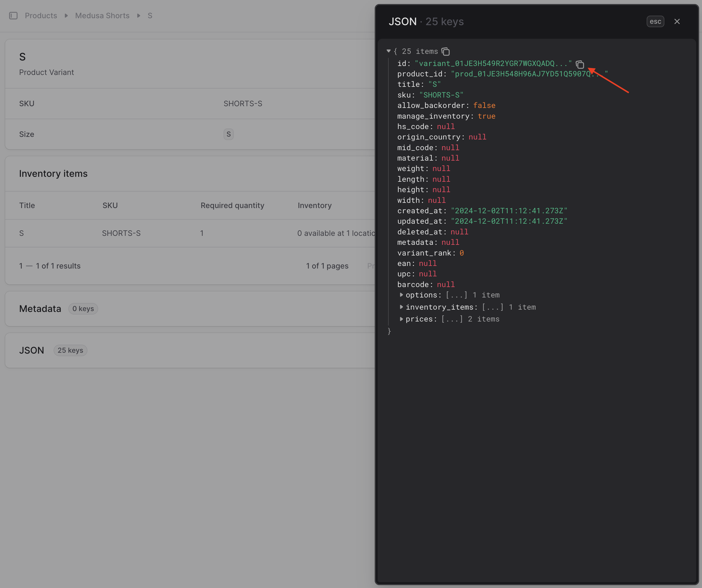Click the S breadcrumb item
Image resolution: width=702 pixels, height=588 pixels.
click(150, 16)
